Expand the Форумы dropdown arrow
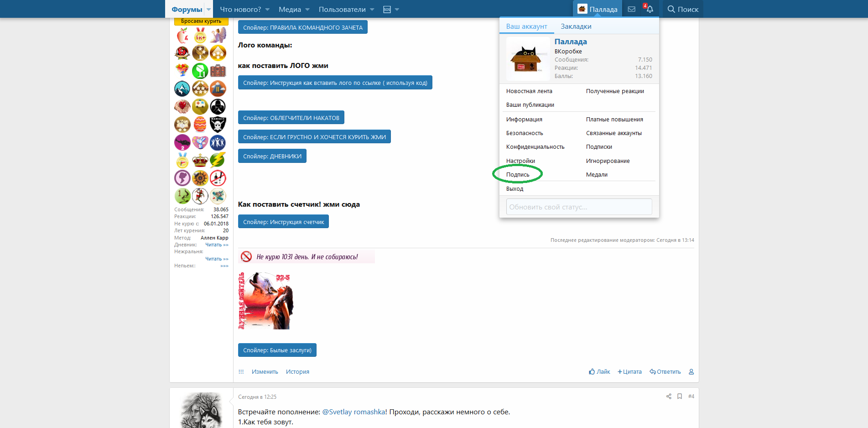 tap(208, 9)
